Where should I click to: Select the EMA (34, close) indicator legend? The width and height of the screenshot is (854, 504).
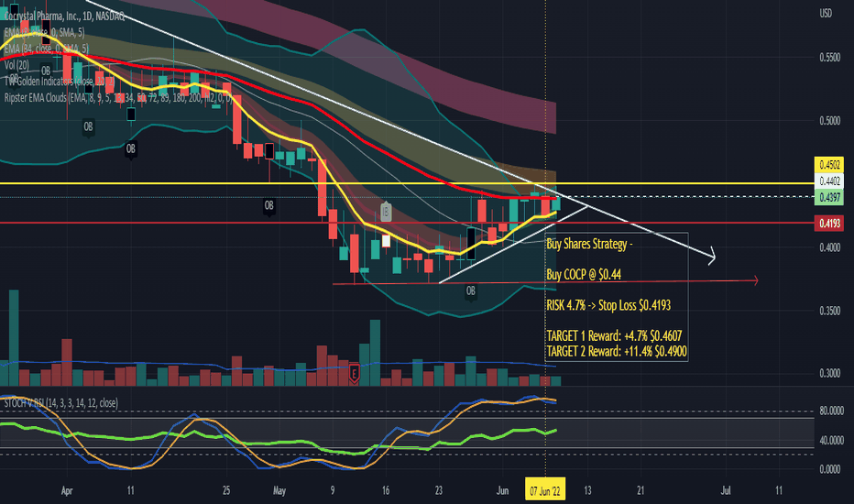click(x=47, y=49)
